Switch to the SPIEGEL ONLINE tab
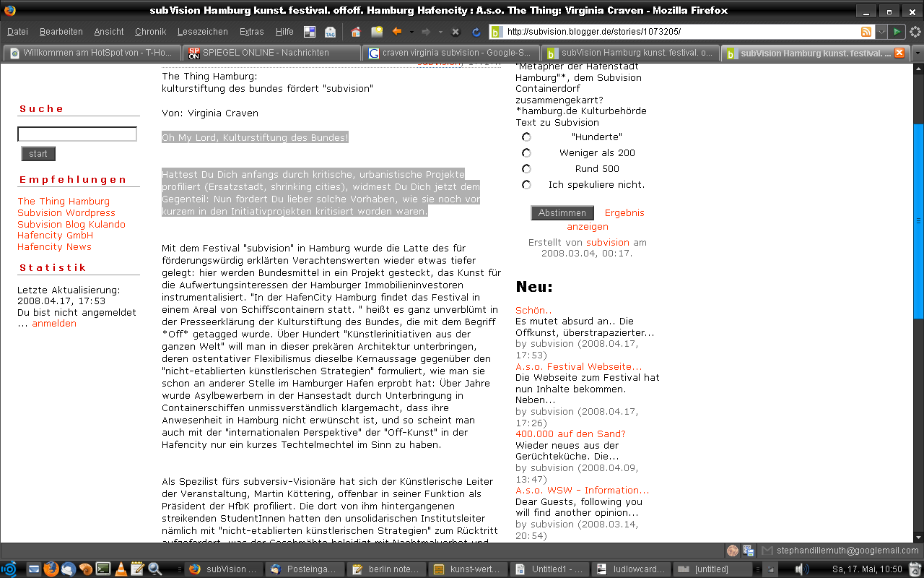 coord(271,53)
